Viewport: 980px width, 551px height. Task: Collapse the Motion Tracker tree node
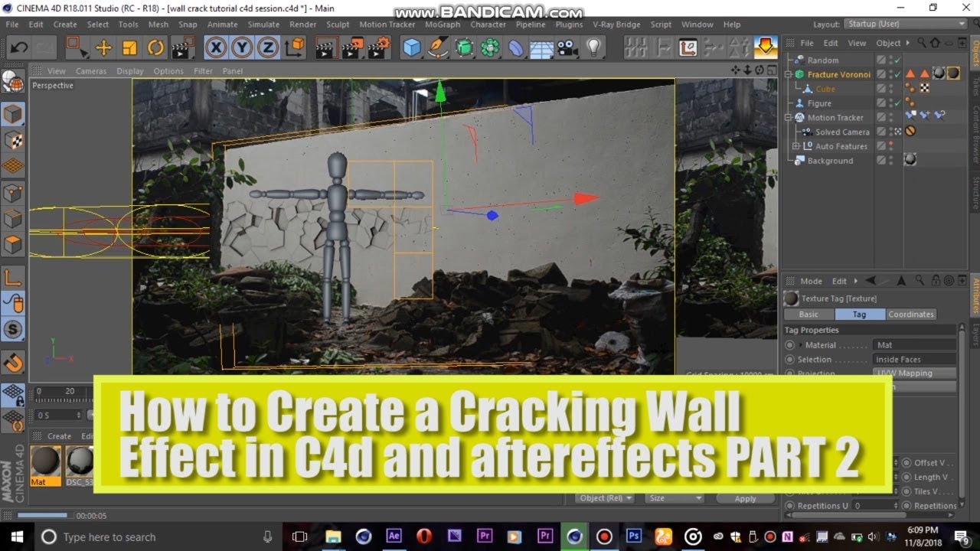788,117
